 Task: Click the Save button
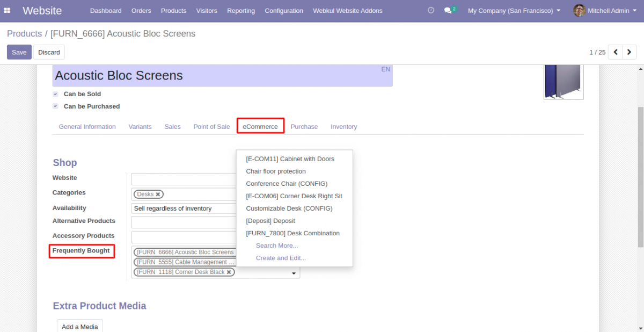[19, 52]
